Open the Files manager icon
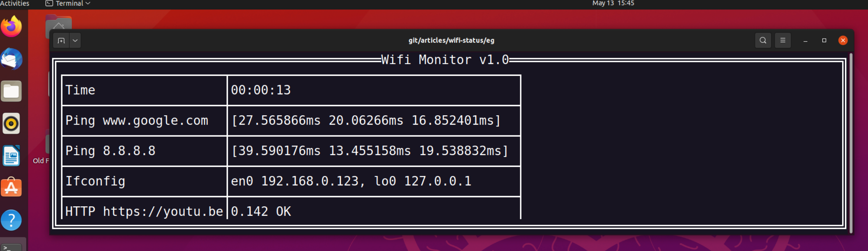Image resolution: width=868 pixels, height=251 pixels. 11,91
